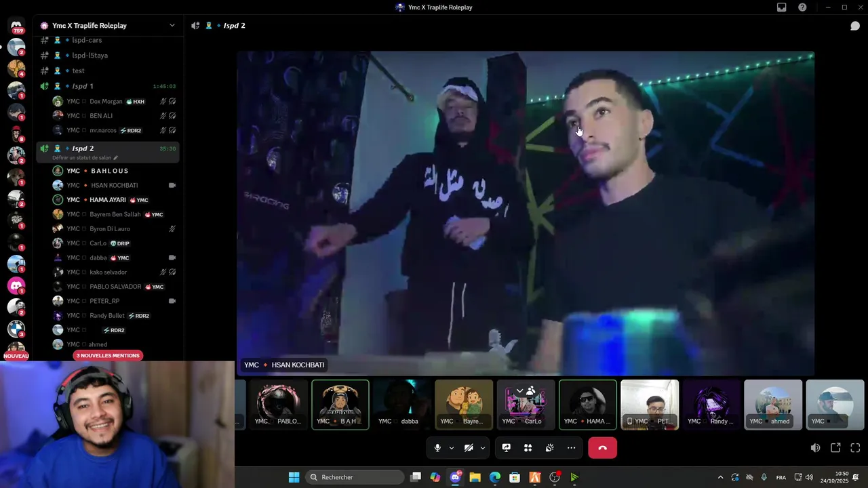The image size is (868, 488).
Task: Open the soundboard icon
Action: (549, 448)
